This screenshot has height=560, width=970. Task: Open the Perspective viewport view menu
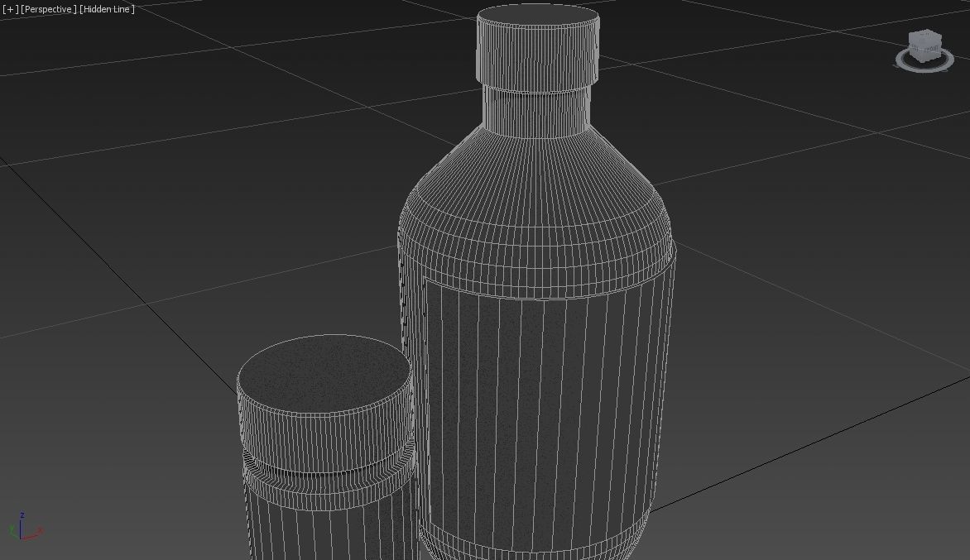pyautogui.click(x=49, y=9)
